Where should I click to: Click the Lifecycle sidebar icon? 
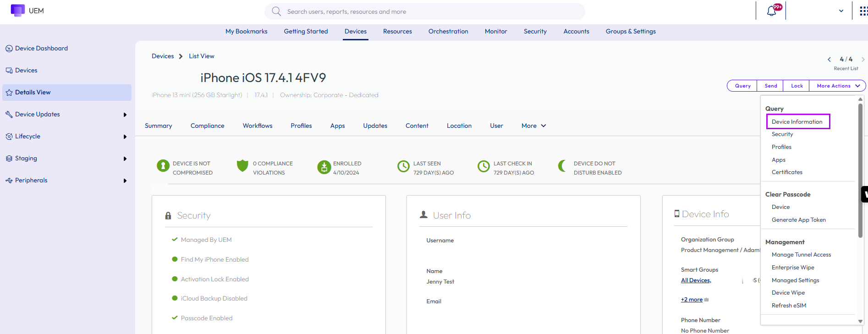[9, 137]
